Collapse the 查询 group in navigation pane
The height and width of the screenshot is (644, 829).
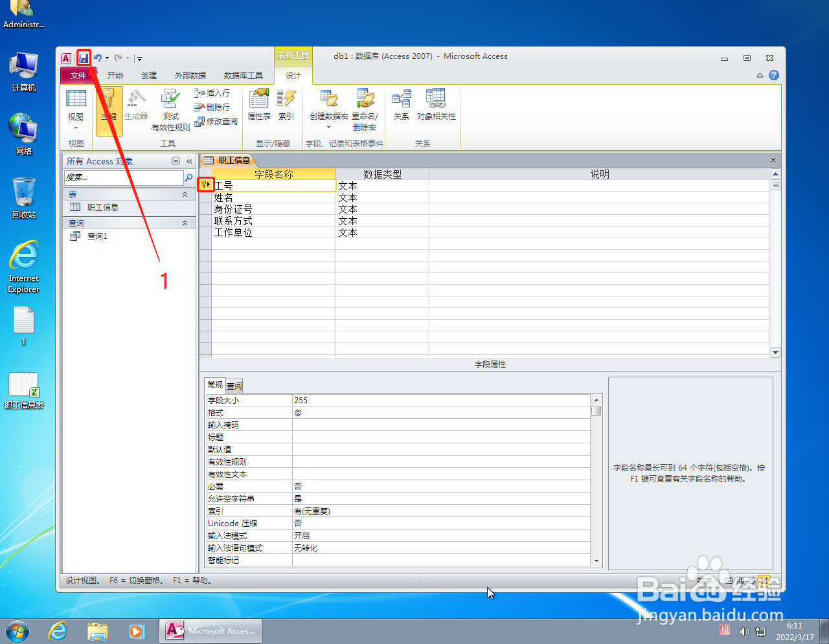185,223
